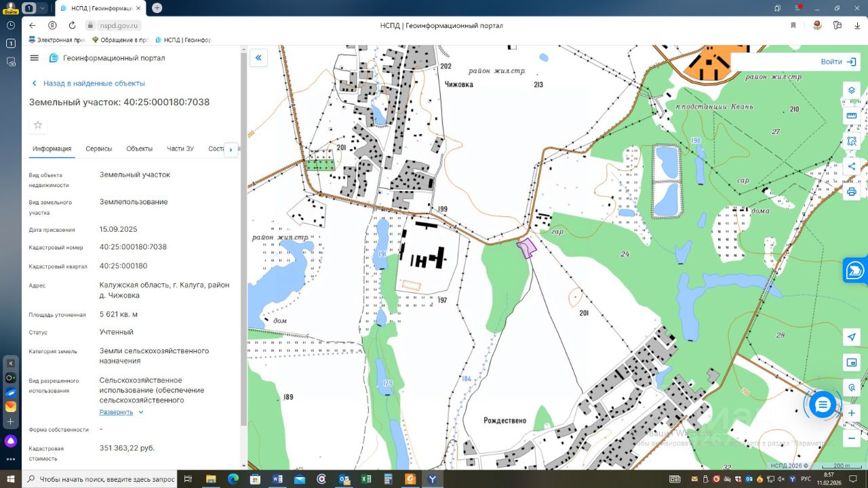The height and width of the screenshot is (488, 868).
Task: Open the sidebar screenshot tool
Action: [x=11, y=62]
